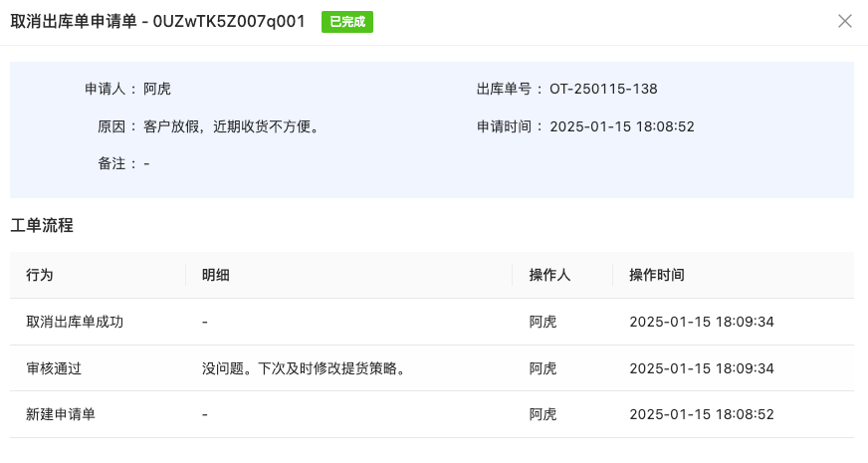Click the green 已完成 status badge
Image resolution: width=868 pixels, height=463 pixels.
click(x=347, y=21)
